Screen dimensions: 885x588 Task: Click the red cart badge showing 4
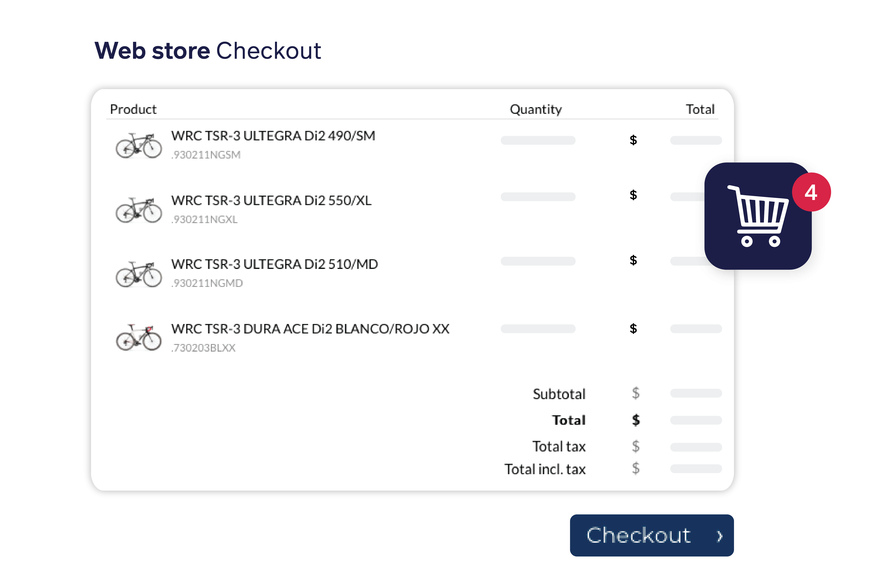[811, 192]
